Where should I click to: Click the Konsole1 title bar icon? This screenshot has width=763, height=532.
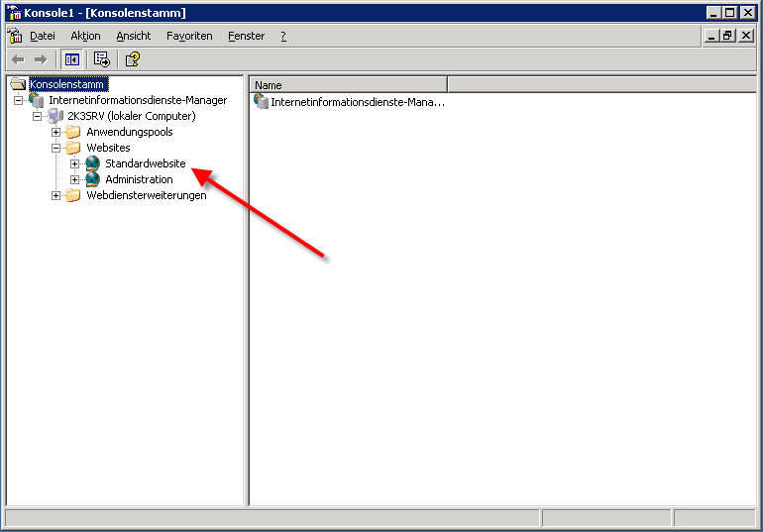tap(15, 12)
